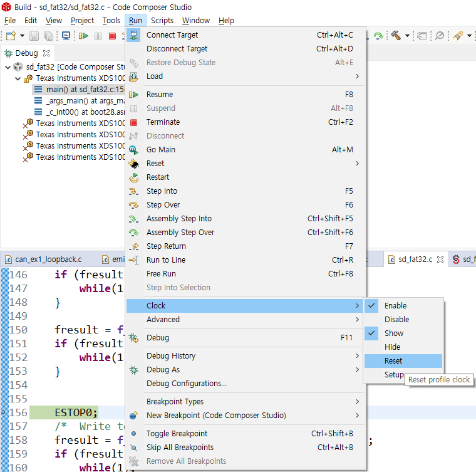Click the toolbar New file icon
The image size is (476, 472).
11,36
